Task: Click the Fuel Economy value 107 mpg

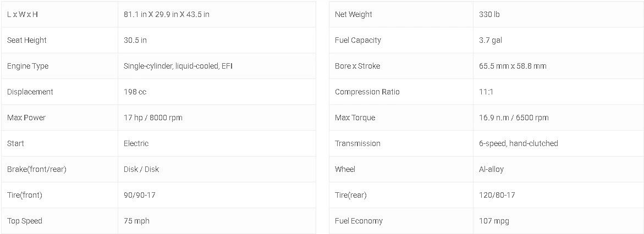Action: [494, 221]
